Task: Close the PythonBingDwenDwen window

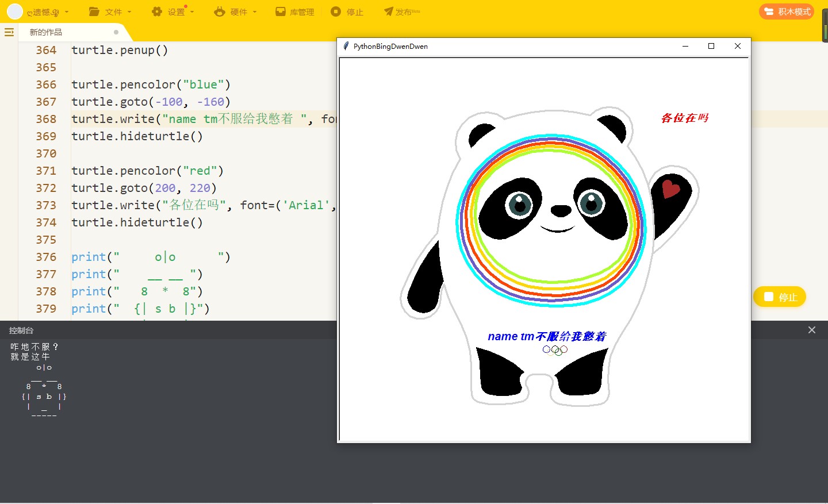Action: [x=738, y=46]
